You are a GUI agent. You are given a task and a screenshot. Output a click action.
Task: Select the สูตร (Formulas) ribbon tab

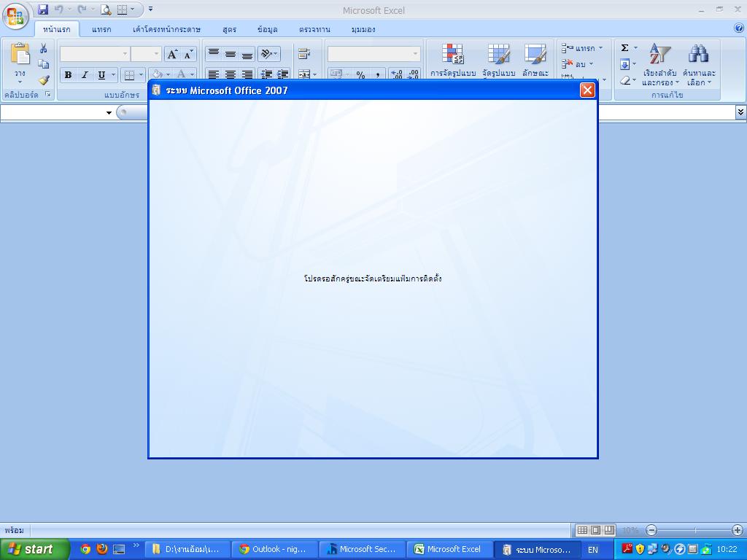(229, 29)
